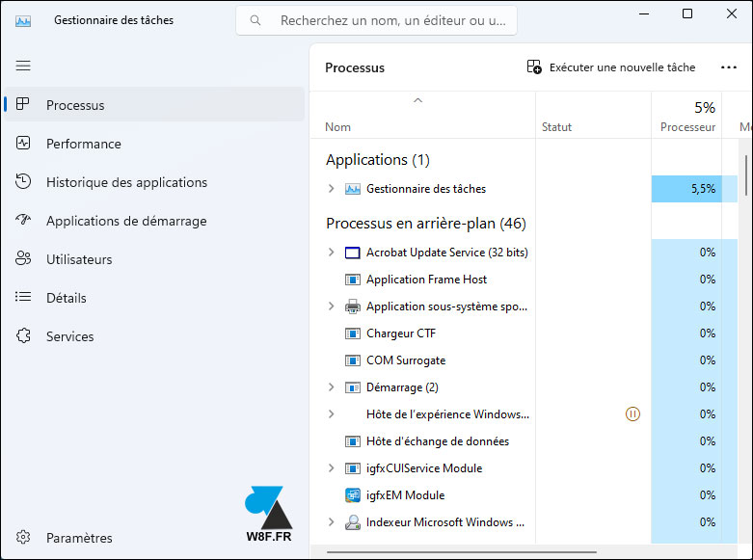
Task: Select the Application Frame Host row
Action: 524,280
